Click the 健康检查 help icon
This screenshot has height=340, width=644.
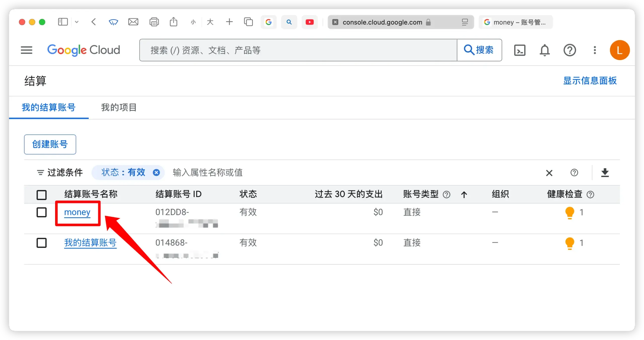click(590, 195)
